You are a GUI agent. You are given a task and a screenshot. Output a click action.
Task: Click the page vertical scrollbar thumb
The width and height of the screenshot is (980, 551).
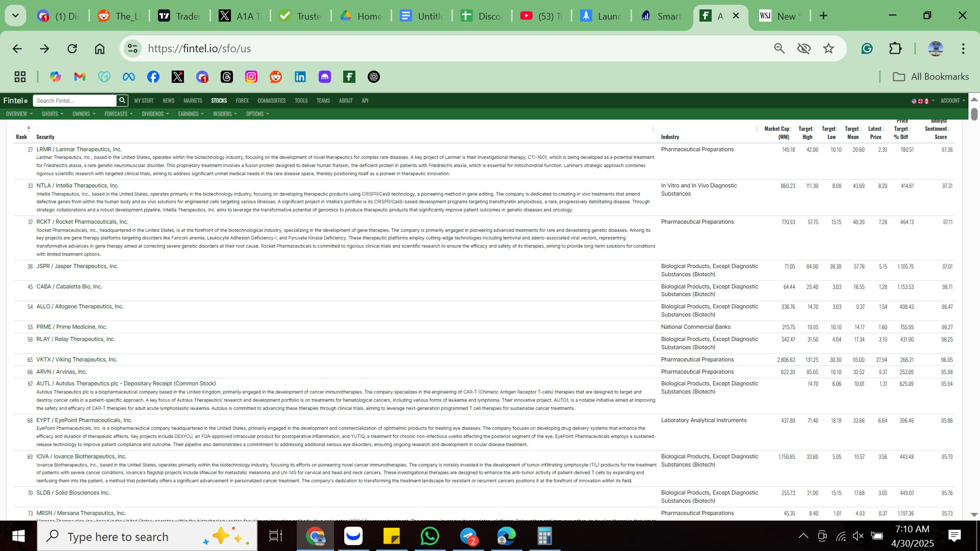tap(974, 114)
